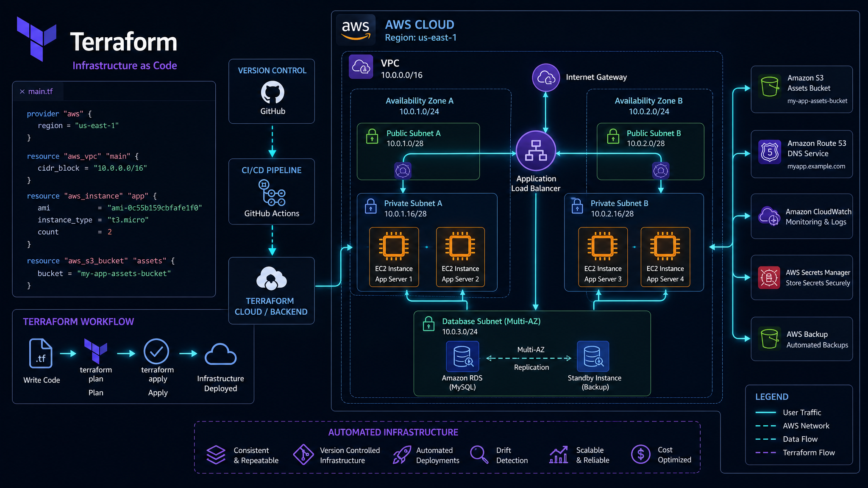868x488 pixels.
Task: Click the Public Subnet A lock icon
Action: pos(372,136)
